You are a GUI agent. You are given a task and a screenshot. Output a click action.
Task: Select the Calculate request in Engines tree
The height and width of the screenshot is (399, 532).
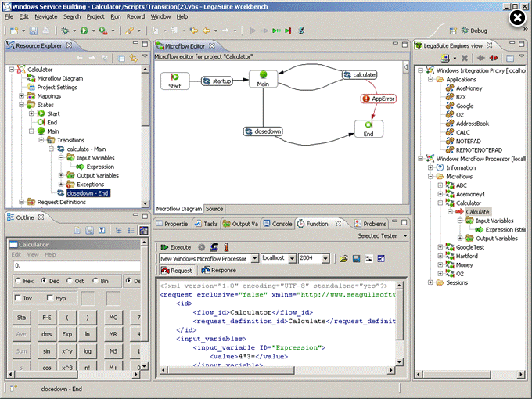[477, 212]
